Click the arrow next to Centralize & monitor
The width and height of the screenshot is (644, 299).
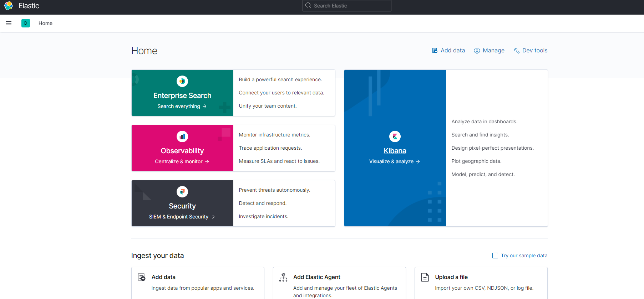[207, 161]
